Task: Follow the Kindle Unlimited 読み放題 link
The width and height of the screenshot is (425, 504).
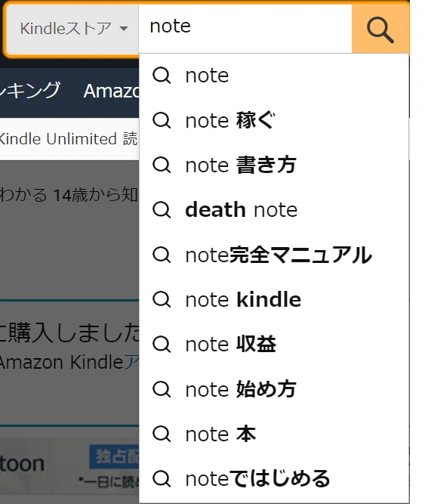Action: click(x=68, y=139)
